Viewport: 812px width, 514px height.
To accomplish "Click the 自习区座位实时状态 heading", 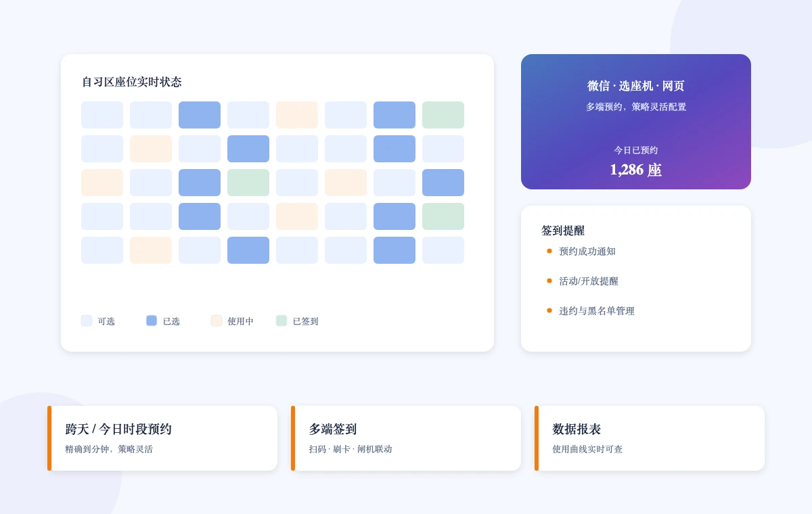I will pyautogui.click(x=131, y=82).
